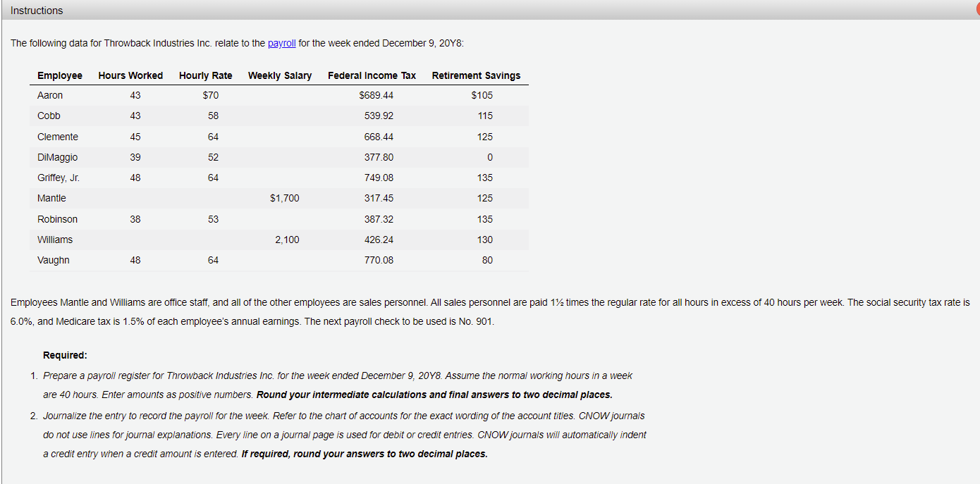The width and height of the screenshot is (980, 484).
Task: Select the Robinson row
Action: pyautogui.click(x=57, y=219)
